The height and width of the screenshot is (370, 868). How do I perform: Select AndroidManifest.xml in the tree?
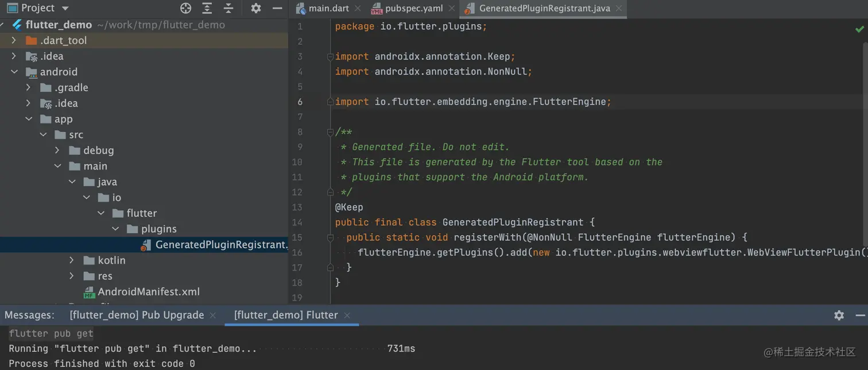pyautogui.click(x=149, y=292)
